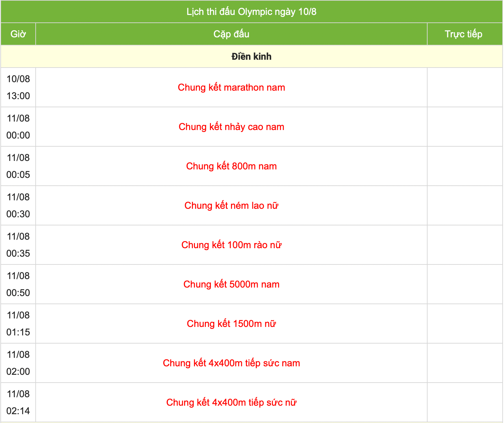
Task: Select the '11/08 02:14' time cell
Action: (x=18, y=403)
